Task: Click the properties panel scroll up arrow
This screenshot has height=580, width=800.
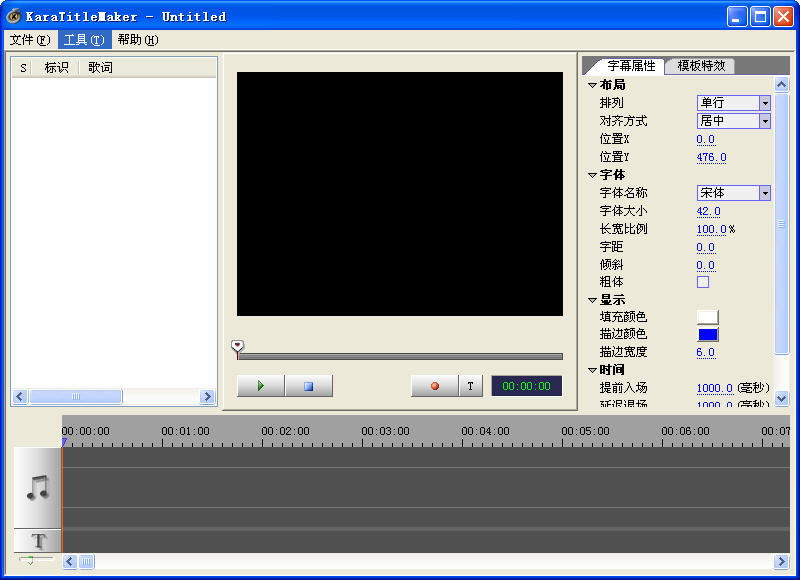Action: click(x=782, y=84)
